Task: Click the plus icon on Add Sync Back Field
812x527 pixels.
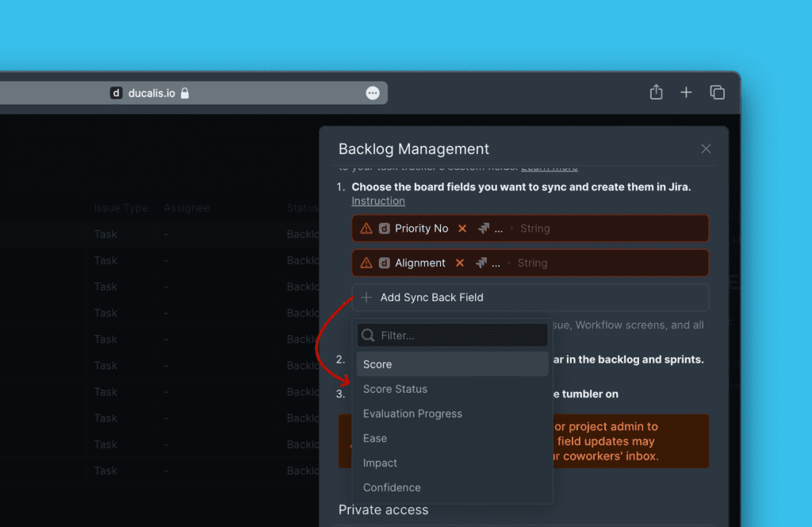Action: pos(366,297)
